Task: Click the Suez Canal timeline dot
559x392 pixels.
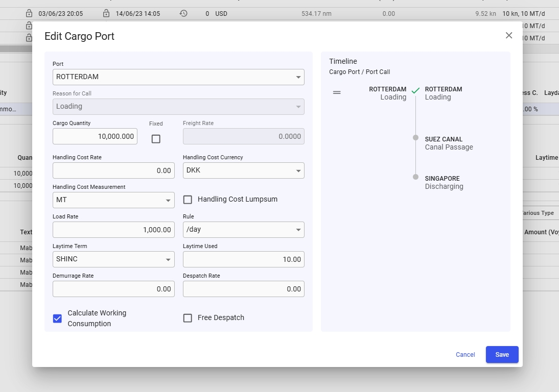Action: (x=416, y=138)
